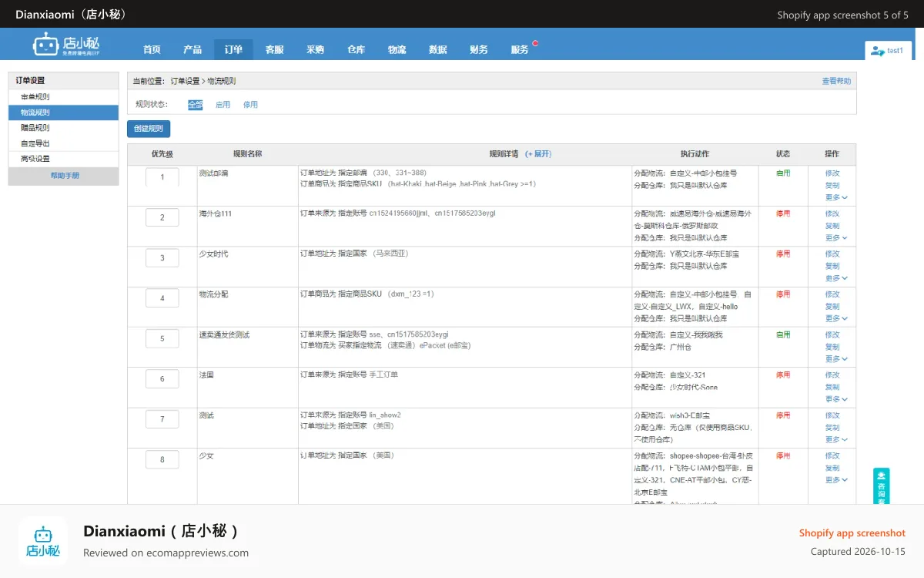Open the 帮助手册 link in sidebar
Viewport: 924px width, 578px height.
(65, 176)
